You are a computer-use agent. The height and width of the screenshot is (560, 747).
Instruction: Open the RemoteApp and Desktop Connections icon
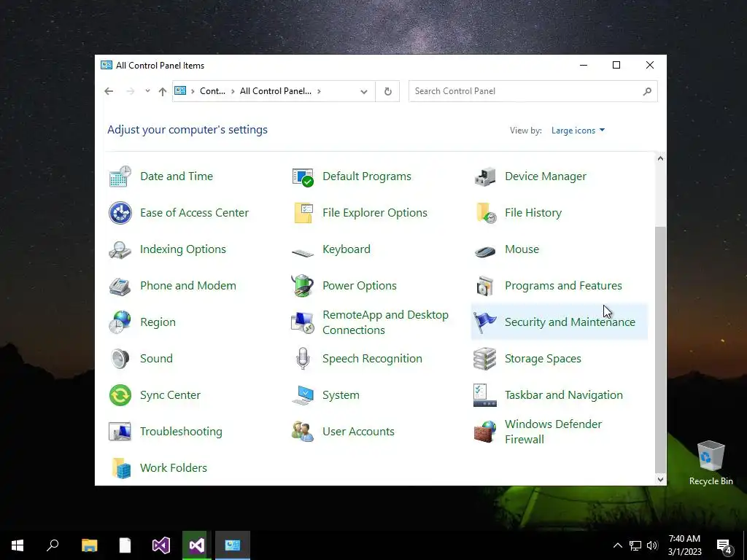303,322
